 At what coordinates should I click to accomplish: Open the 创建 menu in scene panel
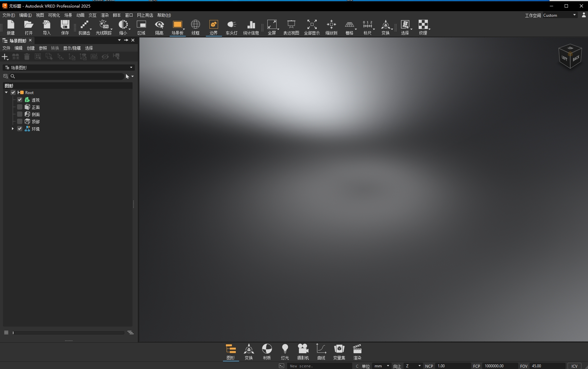[31, 48]
